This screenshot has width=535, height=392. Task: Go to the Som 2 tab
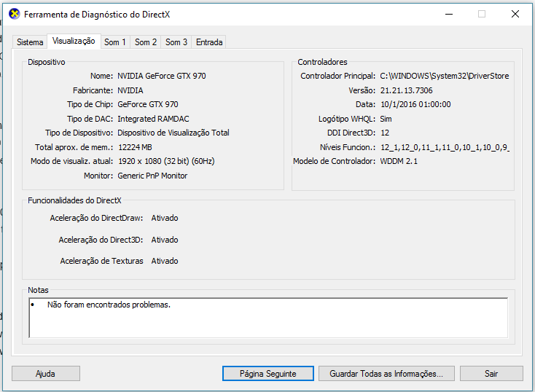146,42
